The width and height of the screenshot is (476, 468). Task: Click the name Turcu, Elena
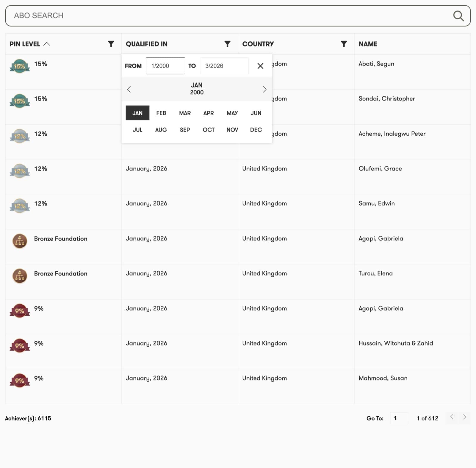(x=375, y=273)
